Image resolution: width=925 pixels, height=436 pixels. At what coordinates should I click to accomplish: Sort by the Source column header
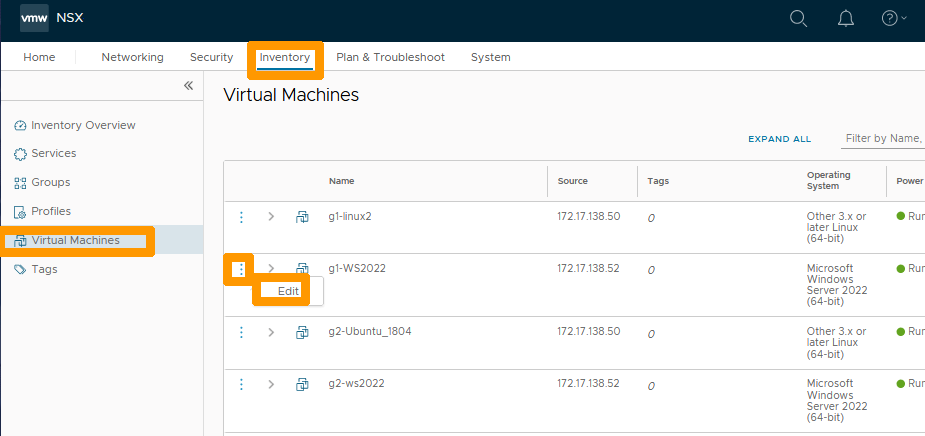(572, 181)
